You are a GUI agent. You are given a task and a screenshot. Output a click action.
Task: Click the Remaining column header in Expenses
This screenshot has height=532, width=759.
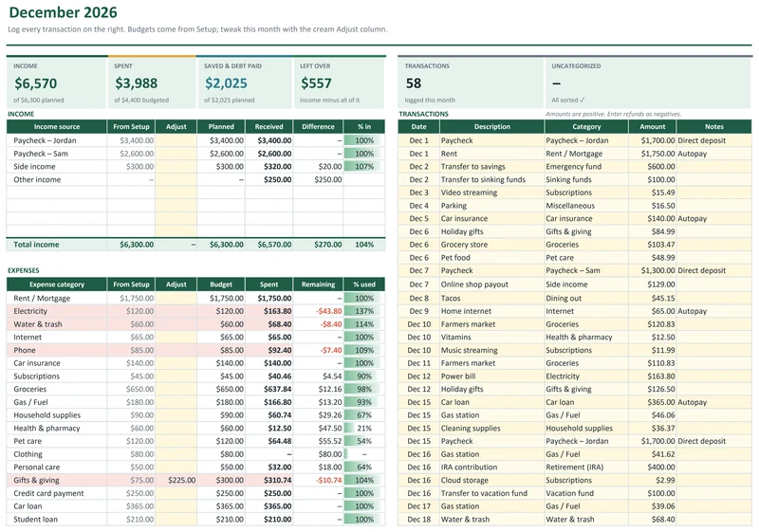tap(318, 284)
